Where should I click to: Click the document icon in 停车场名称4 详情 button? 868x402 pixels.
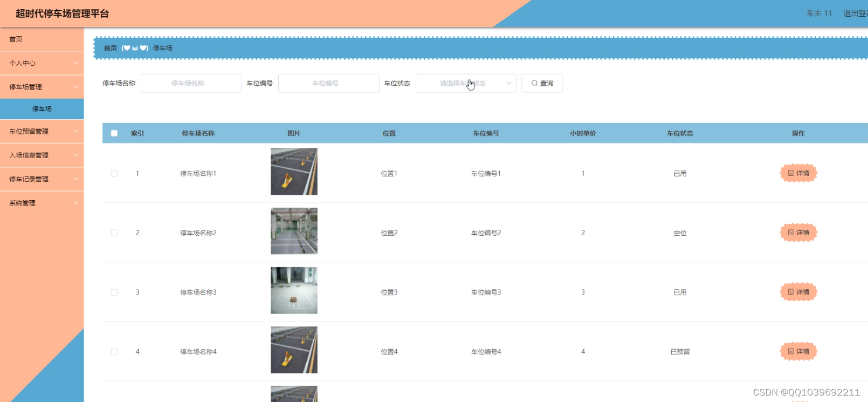791,351
